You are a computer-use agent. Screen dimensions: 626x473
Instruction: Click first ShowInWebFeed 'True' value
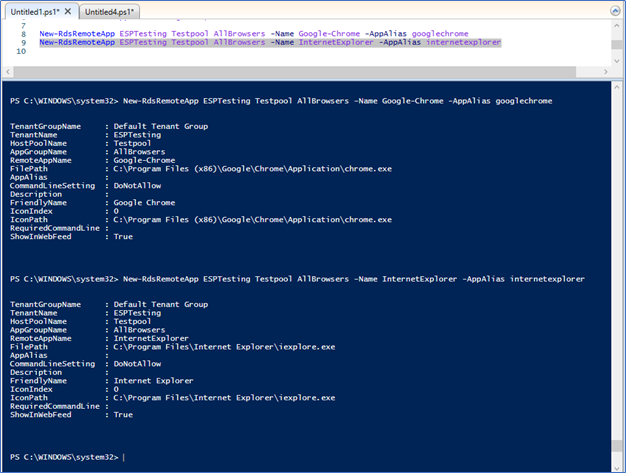pos(123,237)
